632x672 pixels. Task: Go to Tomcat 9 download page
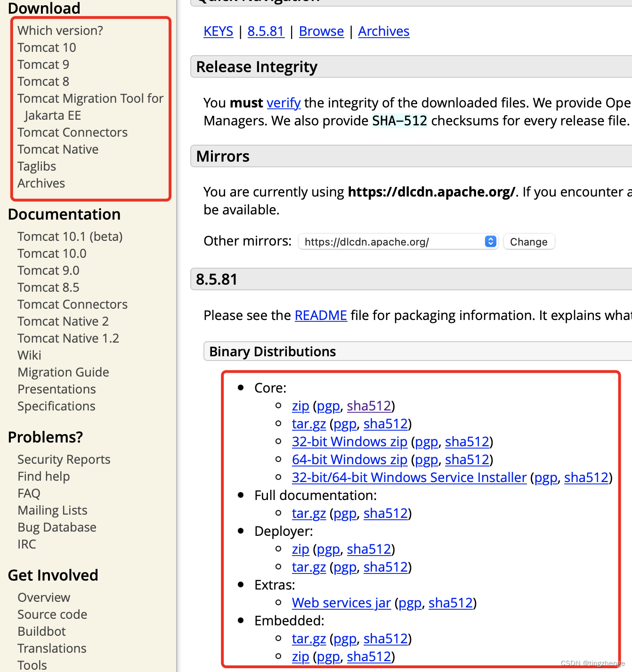tap(43, 65)
